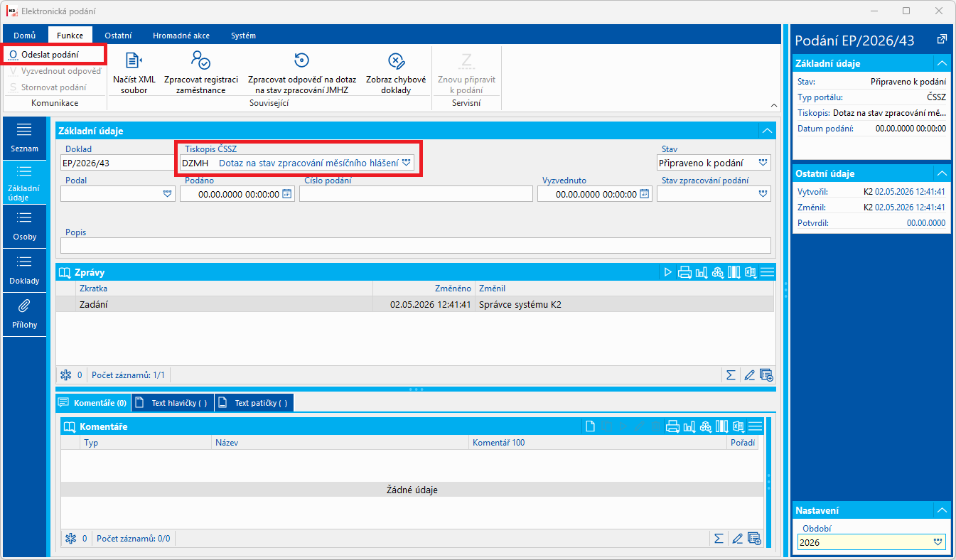Click Načíst XML soubor ribbon icon
The width and height of the screenshot is (956, 560).
(134, 73)
